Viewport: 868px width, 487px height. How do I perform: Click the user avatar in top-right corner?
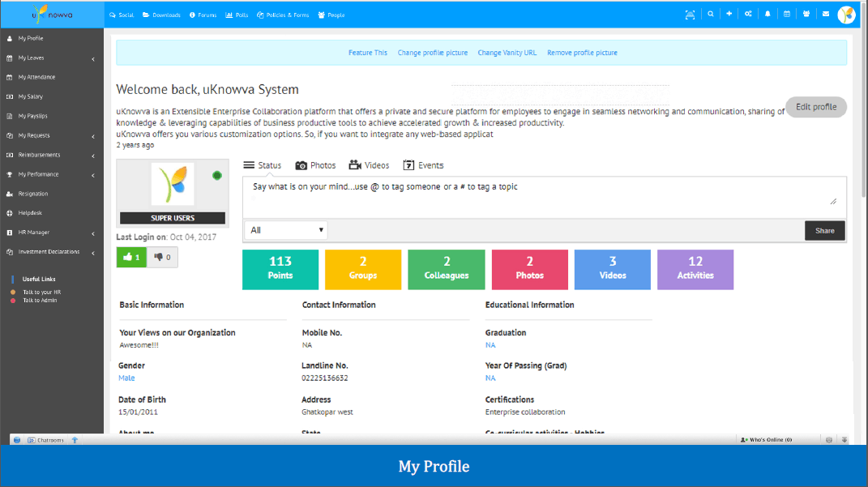pyautogui.click(x=846, y=15)
